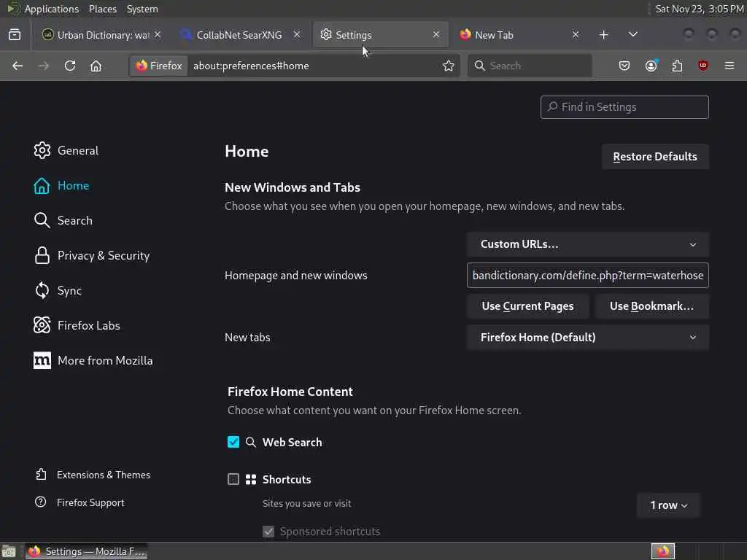
Task: Click Use Bookmark… button
Action: point(651,306)
